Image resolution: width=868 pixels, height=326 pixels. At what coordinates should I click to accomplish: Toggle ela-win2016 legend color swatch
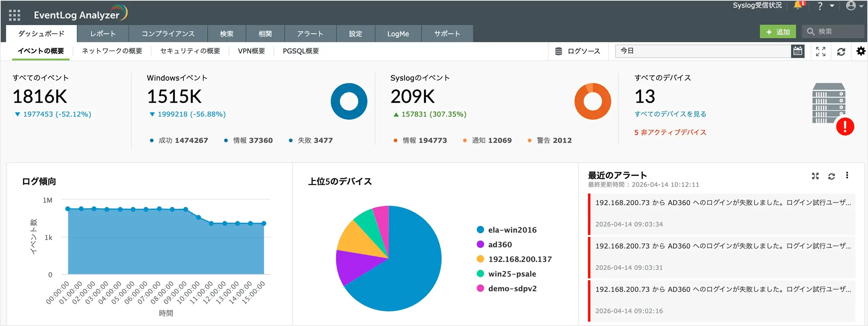(x=480, y=230)
